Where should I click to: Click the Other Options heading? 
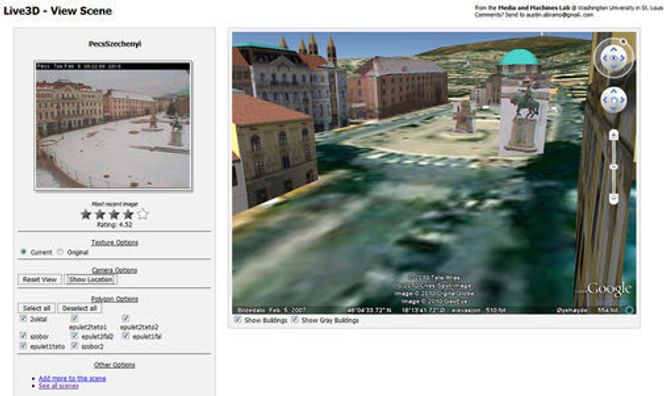pos(114,365)
